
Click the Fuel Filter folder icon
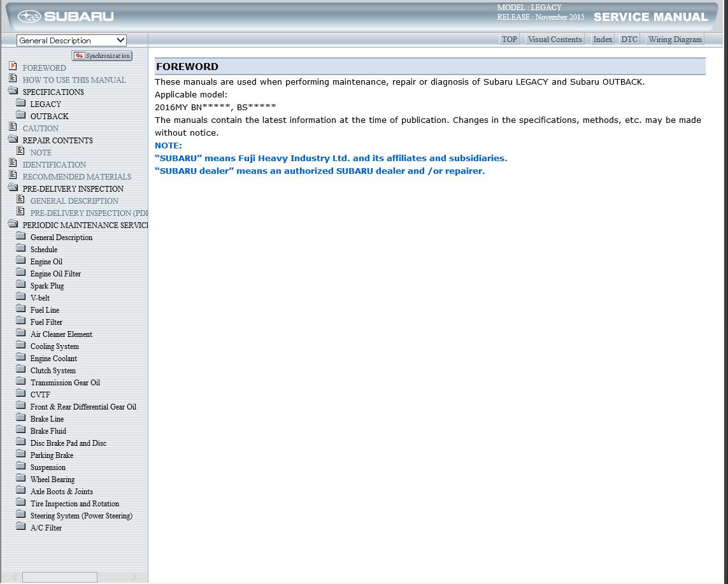(x=21, y=320)
